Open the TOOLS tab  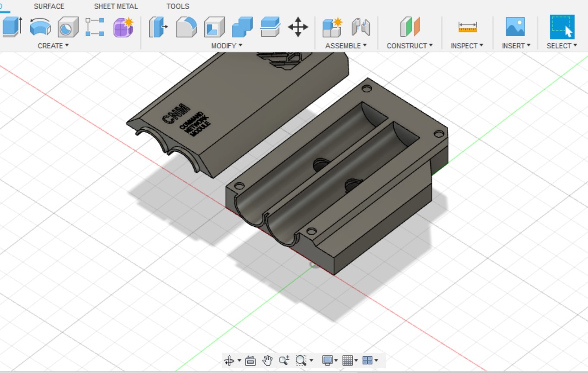click(x=178, y=6)
